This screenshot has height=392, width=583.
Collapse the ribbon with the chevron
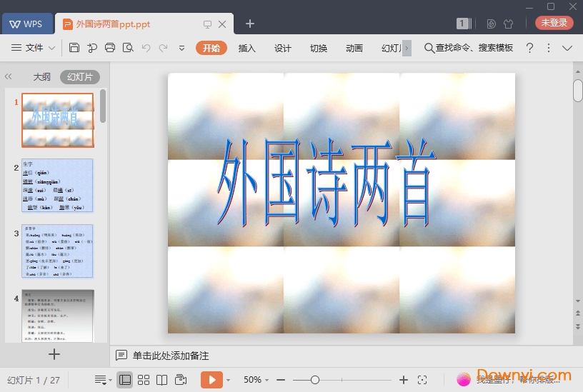567,48
